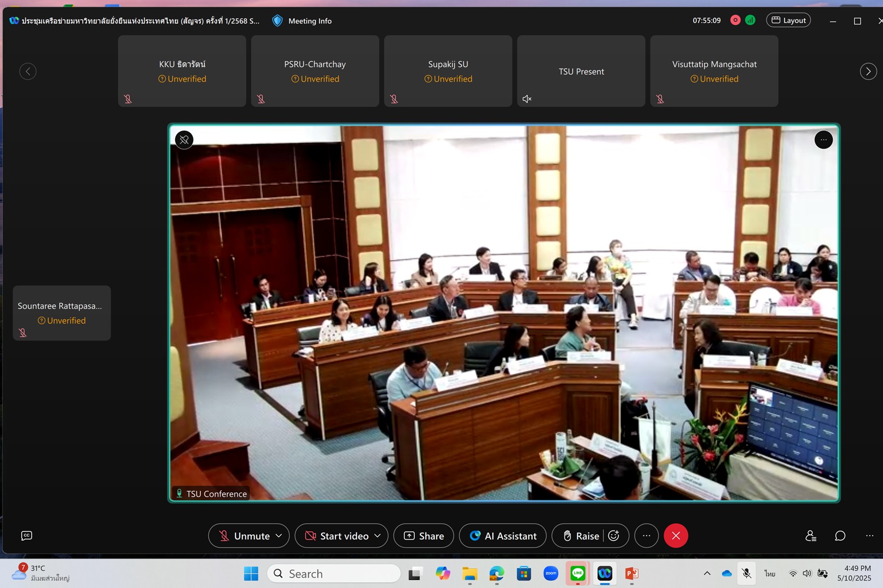The image size is (883, 588).
Task: Expand video options arrow beside Start video
Action: click(x=378, y=536)
